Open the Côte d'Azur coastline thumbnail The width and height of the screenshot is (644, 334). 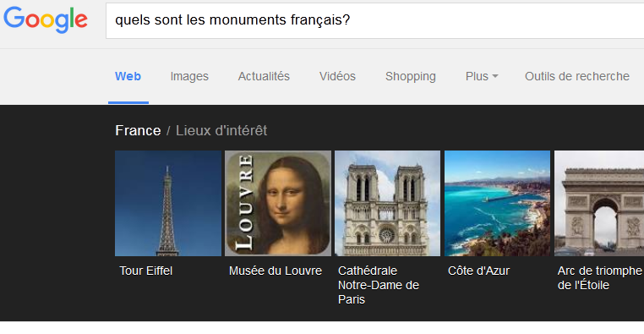point(498,203)
